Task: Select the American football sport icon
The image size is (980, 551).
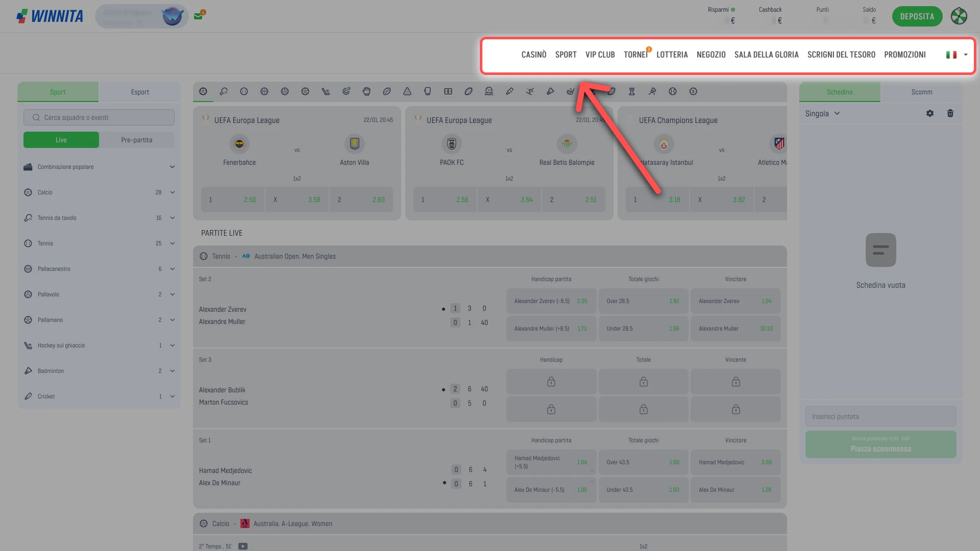Action: point(387,91)
